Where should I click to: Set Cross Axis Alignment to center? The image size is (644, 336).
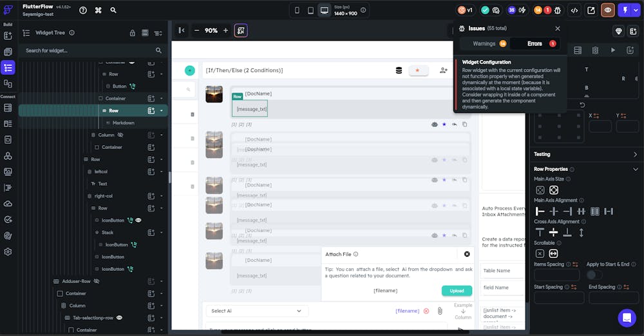click(554, 233)
